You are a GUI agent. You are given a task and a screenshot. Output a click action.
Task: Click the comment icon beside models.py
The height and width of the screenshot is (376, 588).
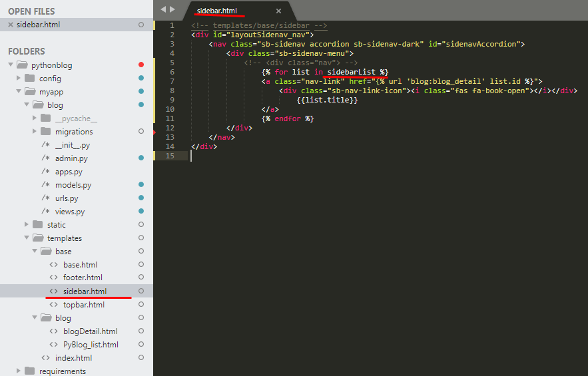(x=45, y=184)
